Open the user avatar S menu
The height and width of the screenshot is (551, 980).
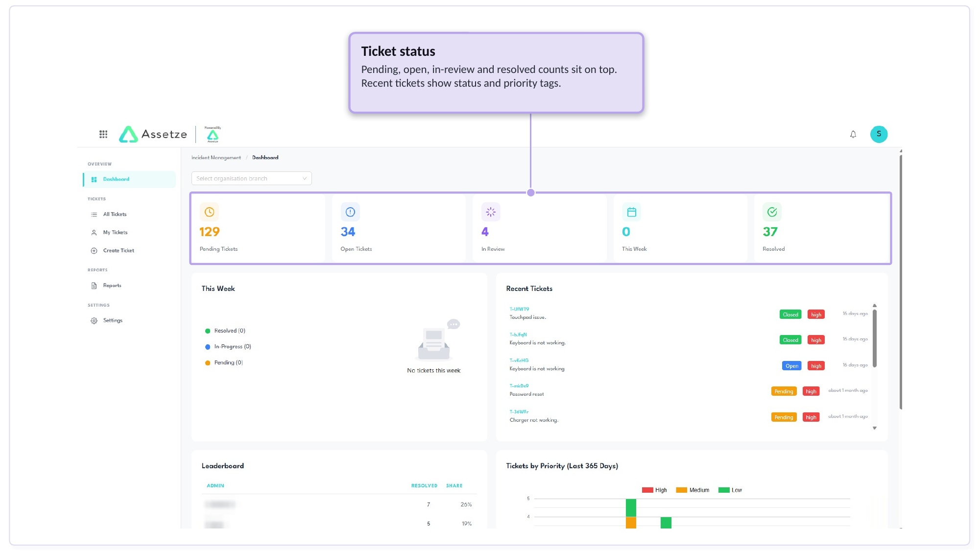click(879, 134)
